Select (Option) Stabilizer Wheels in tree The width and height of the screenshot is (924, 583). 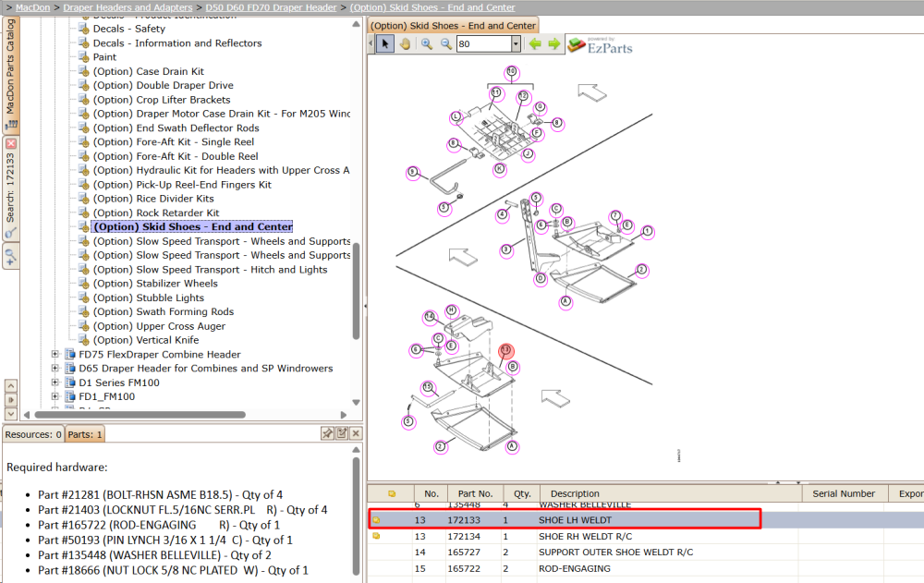[155, 284]
